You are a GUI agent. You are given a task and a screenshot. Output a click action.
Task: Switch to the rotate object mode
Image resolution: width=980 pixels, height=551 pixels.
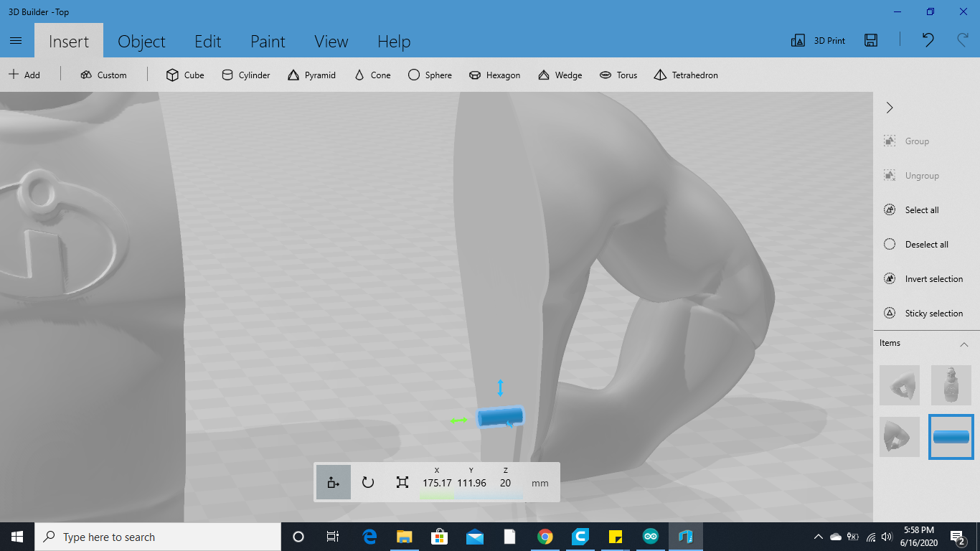click(368, 481)
